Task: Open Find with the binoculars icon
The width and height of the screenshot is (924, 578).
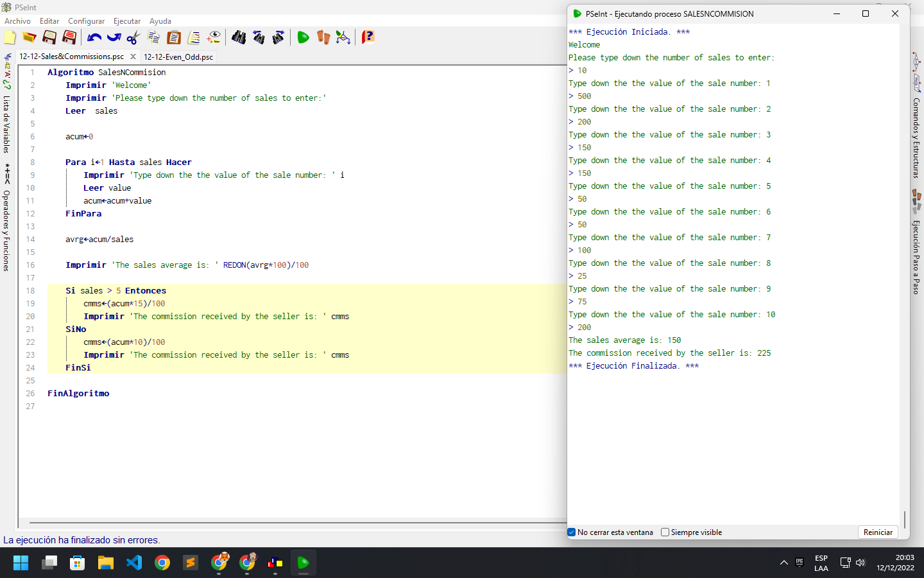Action: pyautogui.click(x=239, y=37)
